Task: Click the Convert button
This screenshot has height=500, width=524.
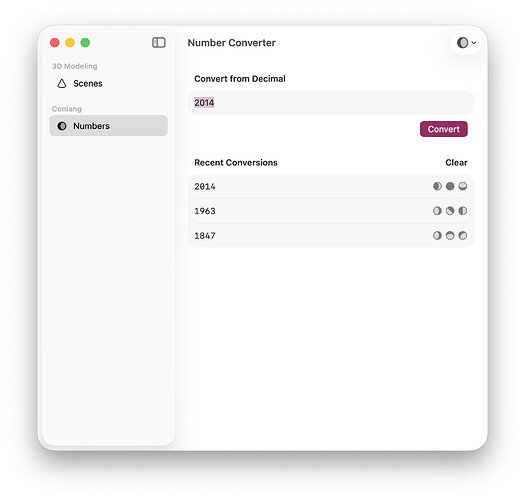Action: [x=443, y=129]
